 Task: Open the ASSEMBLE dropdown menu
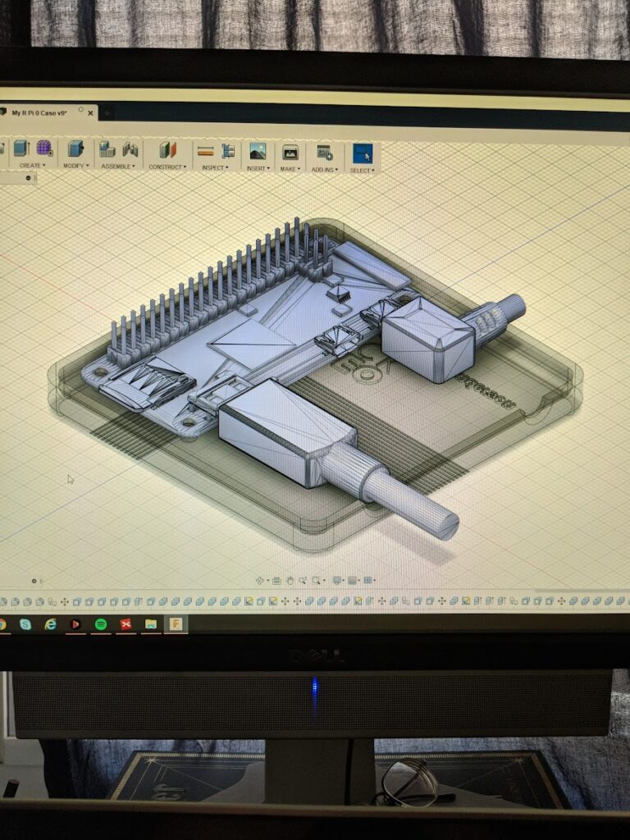[118, 167]
